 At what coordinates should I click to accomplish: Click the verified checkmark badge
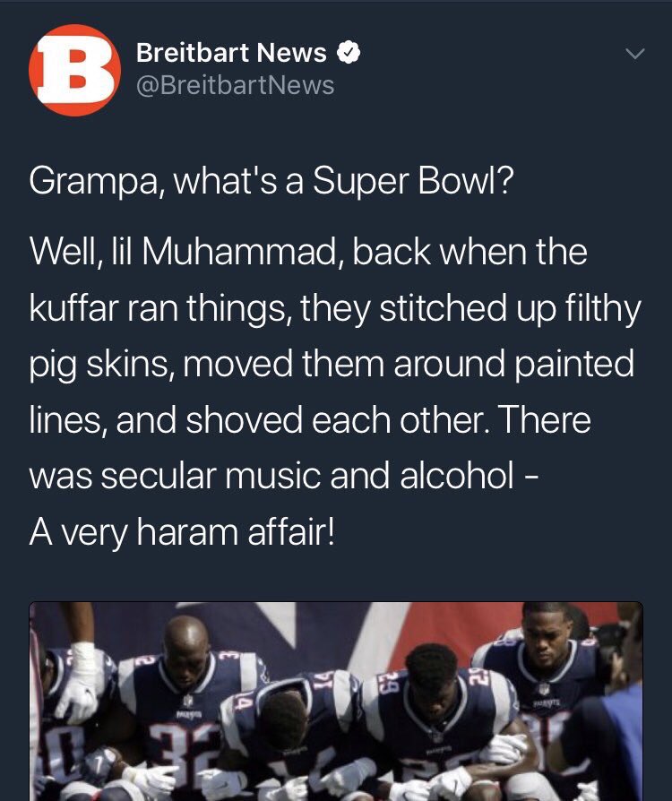pyautogui.click(x=348, y=52)
